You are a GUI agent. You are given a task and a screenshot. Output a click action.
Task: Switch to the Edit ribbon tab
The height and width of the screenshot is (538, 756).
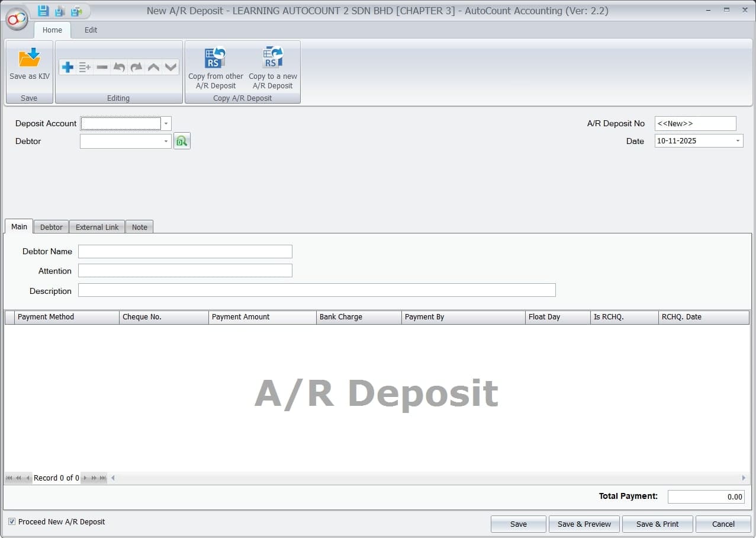tap(91, 30)
